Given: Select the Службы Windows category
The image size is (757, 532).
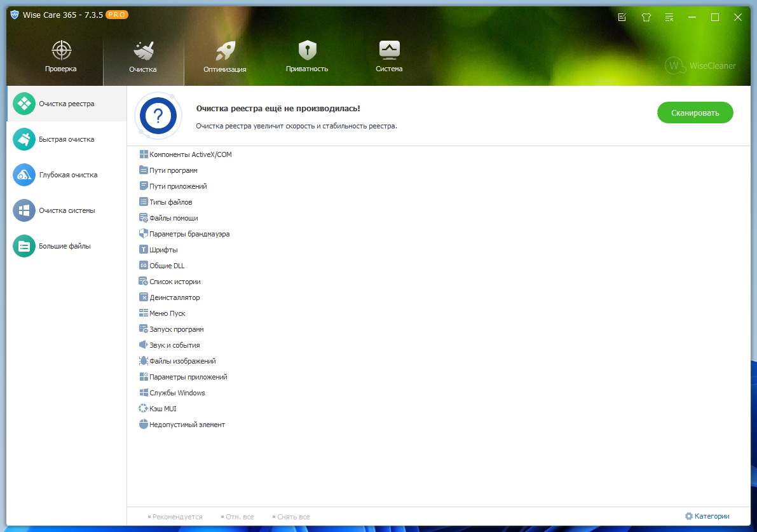Looking at the screenshot, I should pyautogui.click(x=177, y=393).
